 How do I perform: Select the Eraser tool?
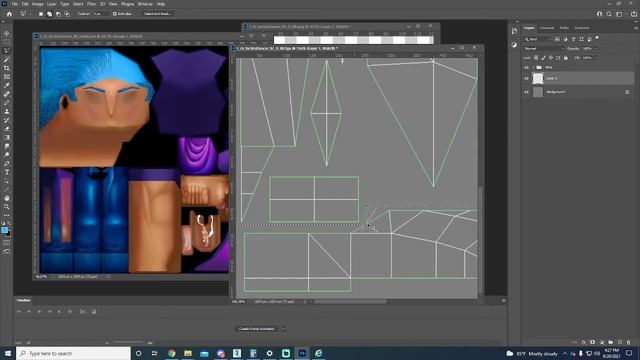pyautogui.click(x=7, y=129)
